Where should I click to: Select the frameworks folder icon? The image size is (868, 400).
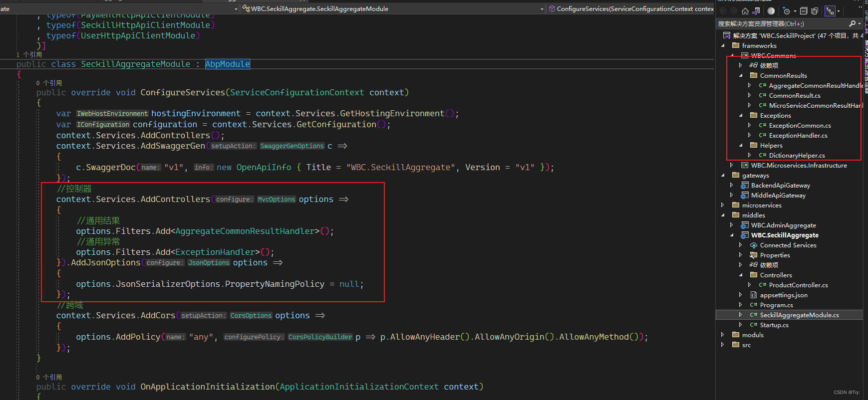click(736, 45)
